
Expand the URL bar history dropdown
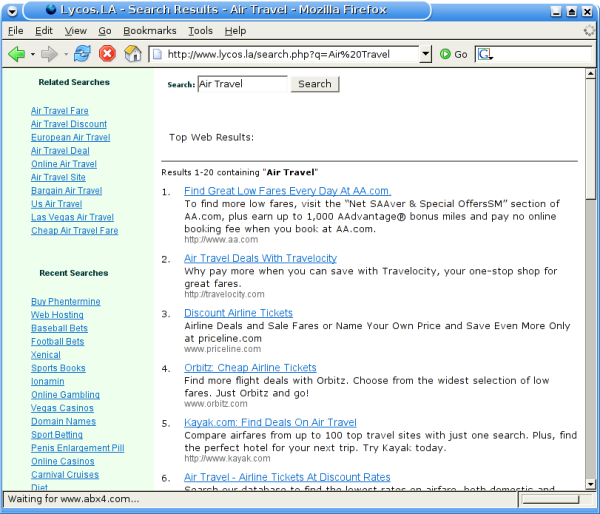click(x=425, y=54)
